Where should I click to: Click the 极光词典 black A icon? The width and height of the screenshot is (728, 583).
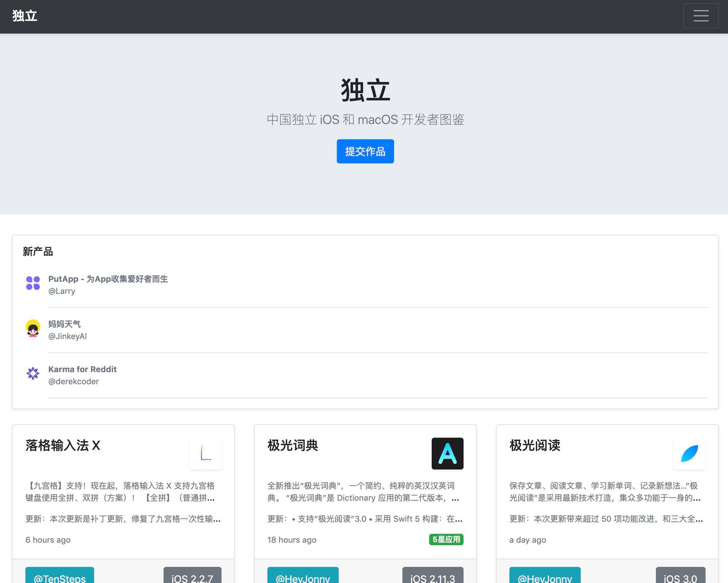pyautogui.click(x=447, y=453)
